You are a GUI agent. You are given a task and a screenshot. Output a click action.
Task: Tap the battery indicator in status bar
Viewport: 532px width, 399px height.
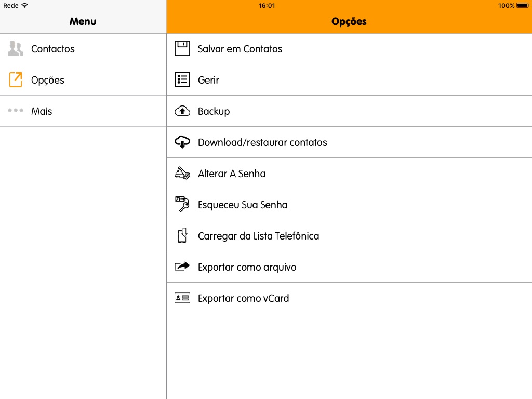[522, 6]
